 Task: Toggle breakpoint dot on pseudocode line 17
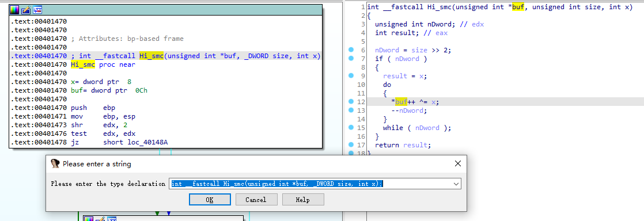[351, 144]
